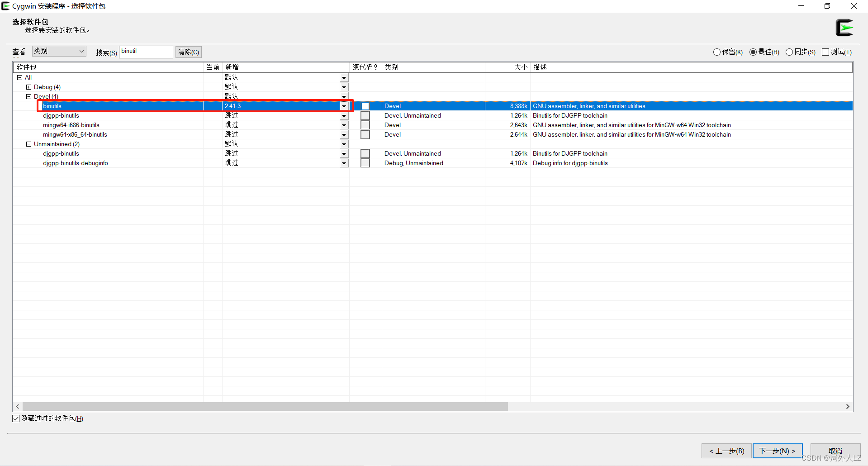Collapse the Unmaintained (2) category
Screen dimensions: 868x466
(28, 144)
